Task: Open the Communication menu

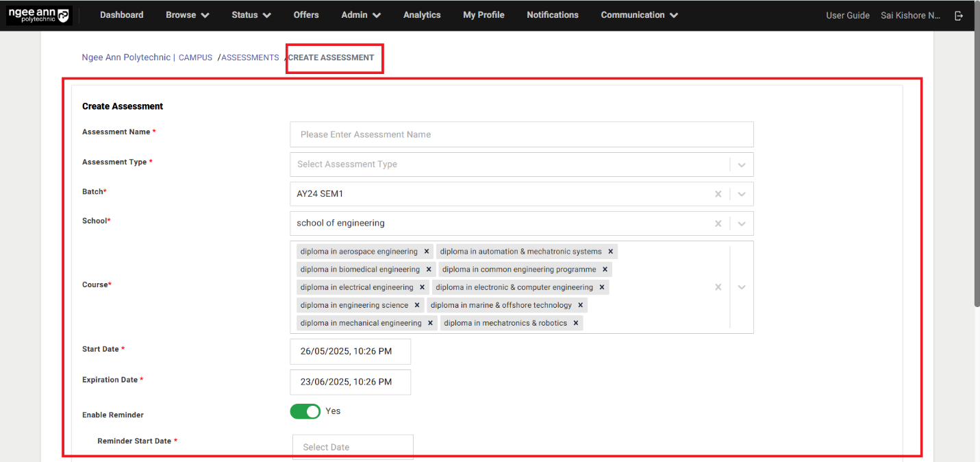Action: (639, 15)
